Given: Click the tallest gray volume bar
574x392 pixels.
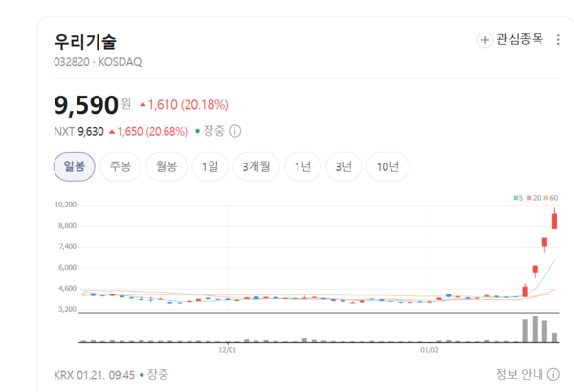Looking at the screenshot, I should tap(535, 330).
